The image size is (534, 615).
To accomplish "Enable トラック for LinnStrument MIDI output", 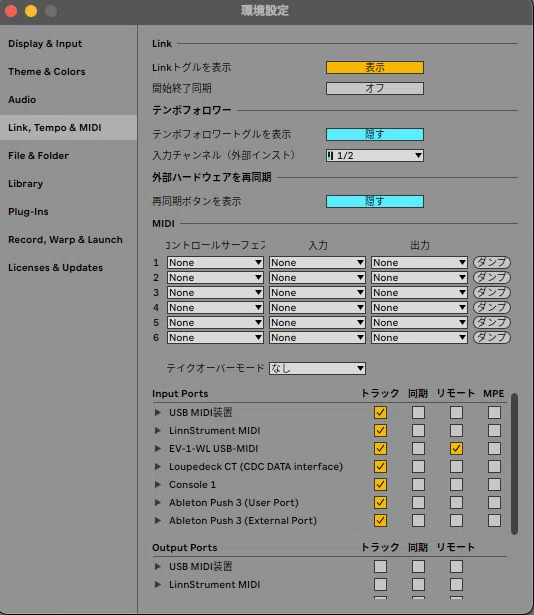I will [x=380, y=585].
